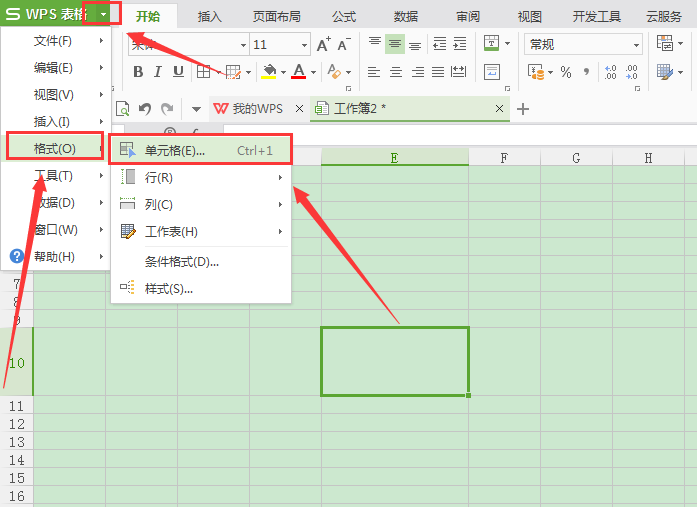Align text left
Viewport: 697px width, 507px height.
(x=374, y=72)
